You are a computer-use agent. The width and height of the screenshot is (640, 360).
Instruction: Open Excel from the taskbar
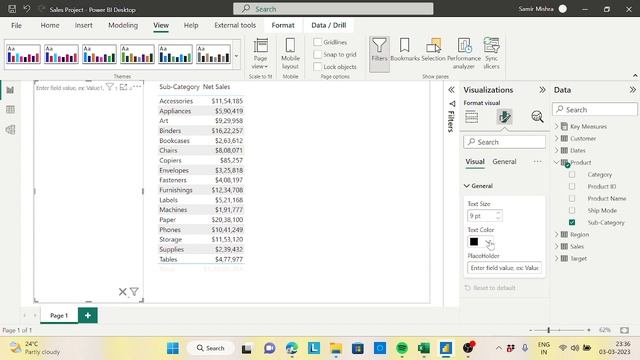pos(424,348)
